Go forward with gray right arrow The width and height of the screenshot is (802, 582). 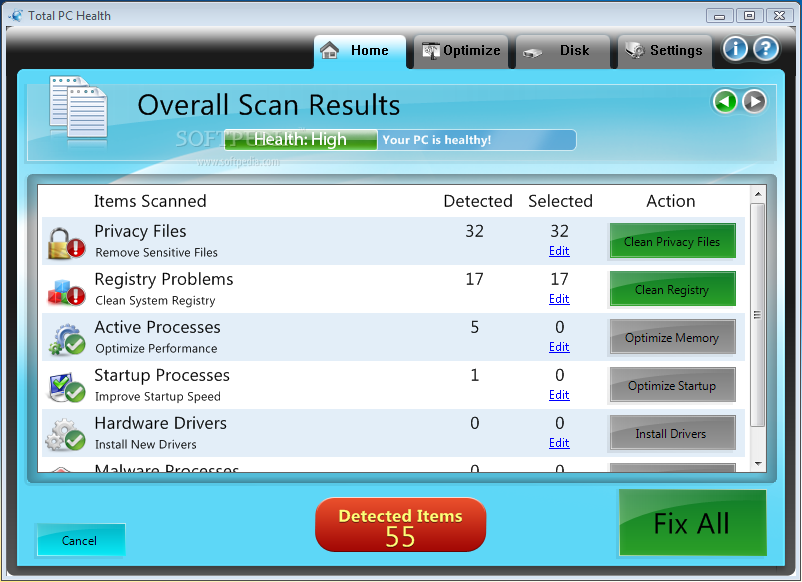[754, 102]
